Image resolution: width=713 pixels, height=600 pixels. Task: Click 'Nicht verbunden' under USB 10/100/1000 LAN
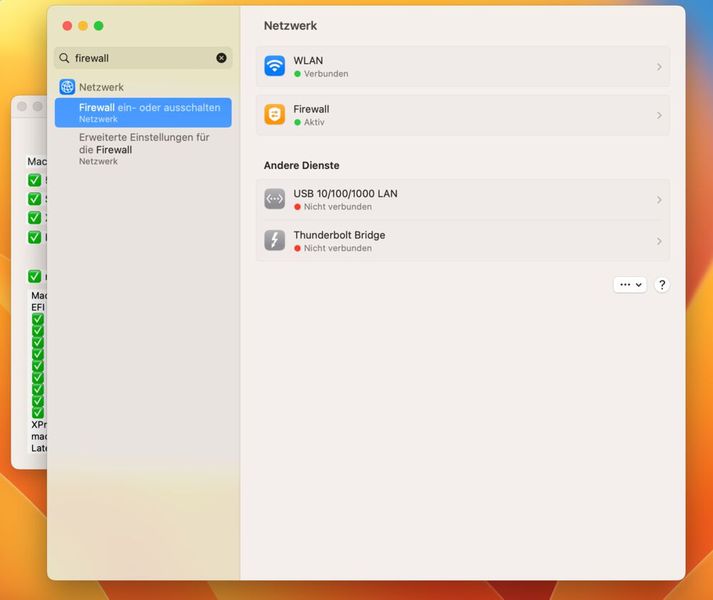(337, 207)
